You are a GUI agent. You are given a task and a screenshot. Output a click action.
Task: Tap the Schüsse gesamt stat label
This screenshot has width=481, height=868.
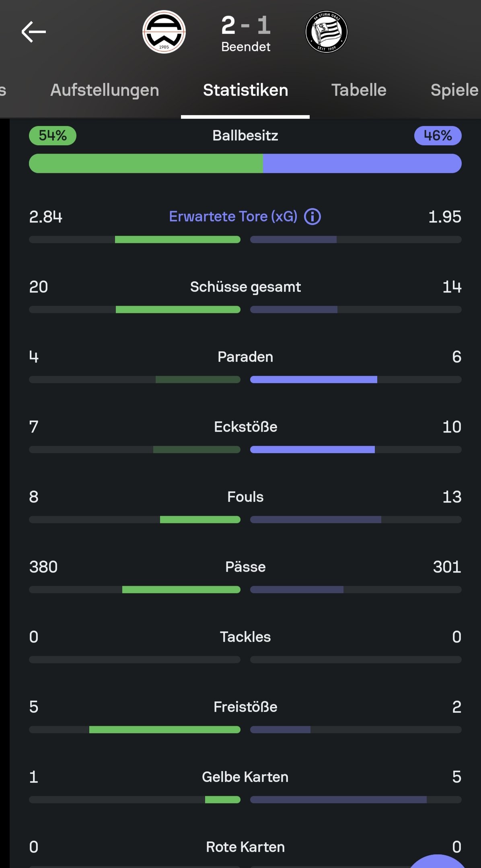tap(245, 287)
